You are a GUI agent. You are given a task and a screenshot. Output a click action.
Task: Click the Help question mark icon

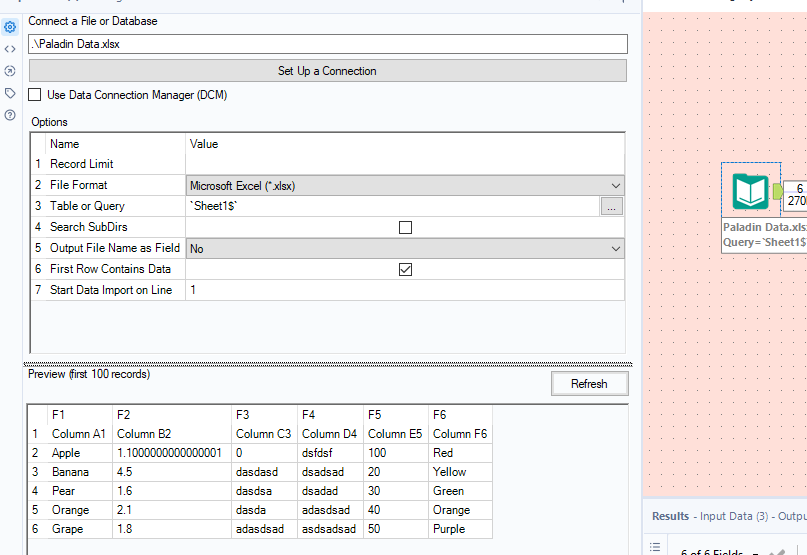(x=10, y=115)
